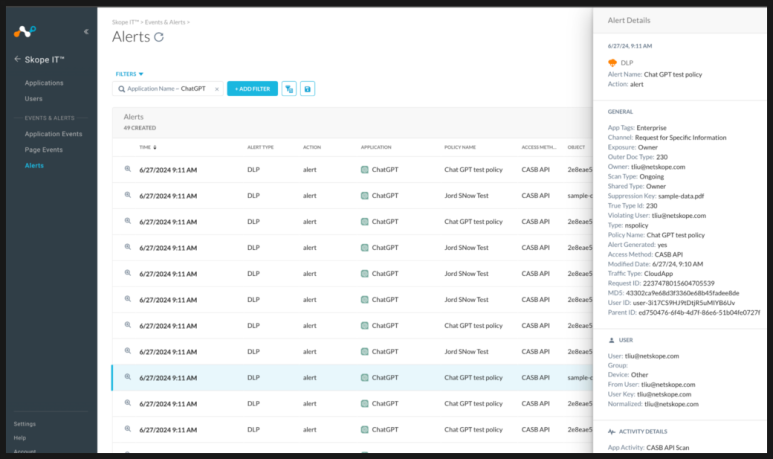Click the Parent ID value
Screen dimensions: 773x459
click(x=699, y=313)
